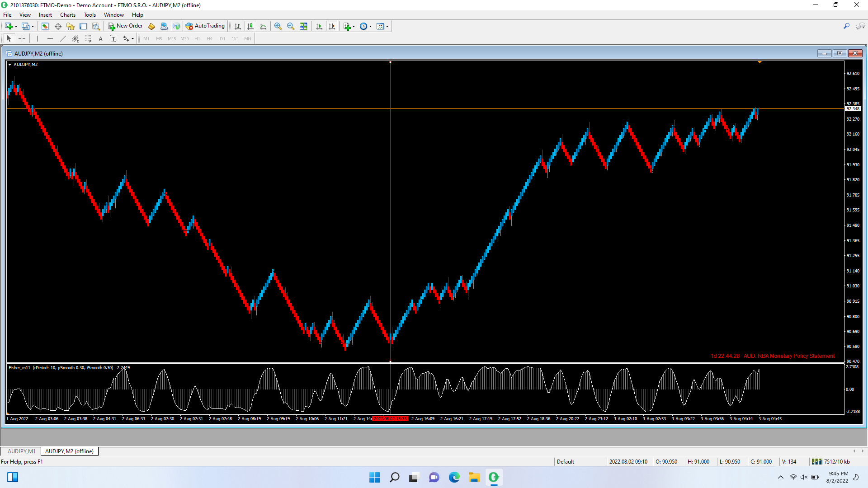Click the Zoom In magnifier icon
This screenshot has height=488, width=868.
278,26
